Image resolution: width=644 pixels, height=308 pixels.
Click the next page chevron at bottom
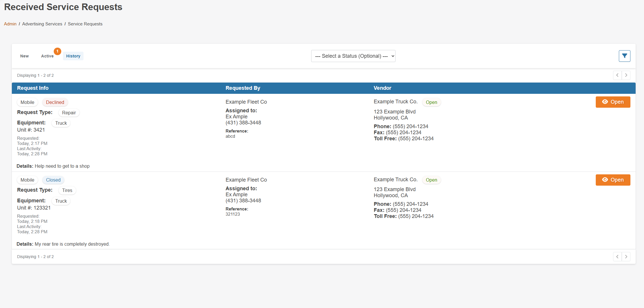coord(626,256)
